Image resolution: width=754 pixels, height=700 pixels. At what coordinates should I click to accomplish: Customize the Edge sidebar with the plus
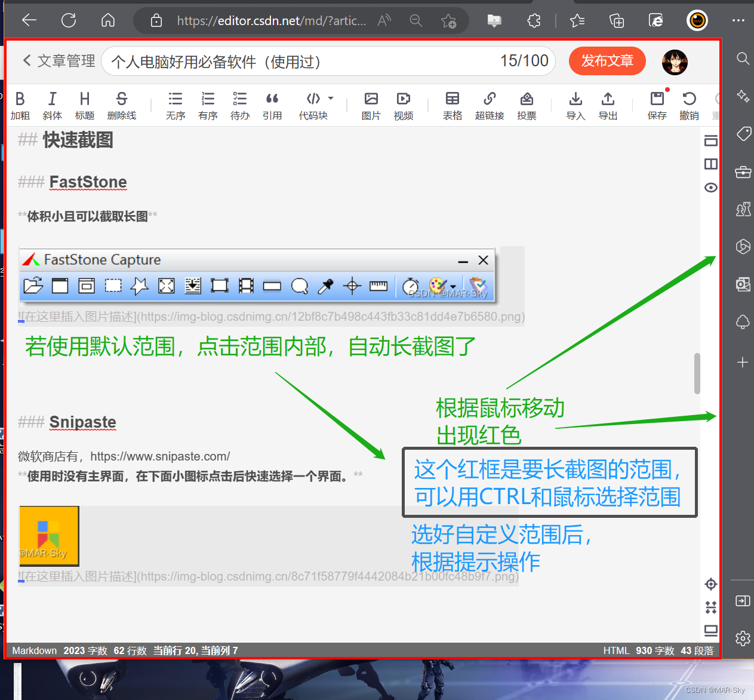coord(743,362)
